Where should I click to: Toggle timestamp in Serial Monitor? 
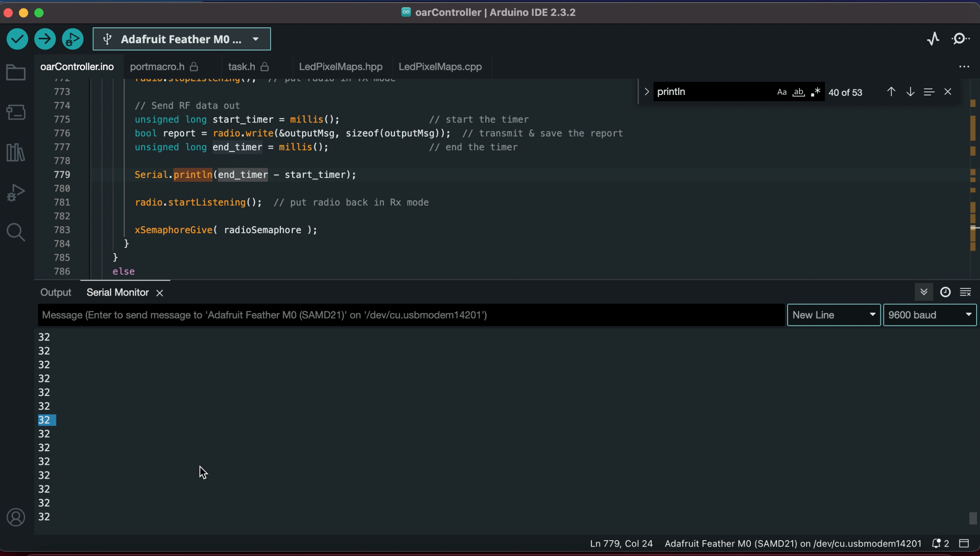(x=945, y=292)
